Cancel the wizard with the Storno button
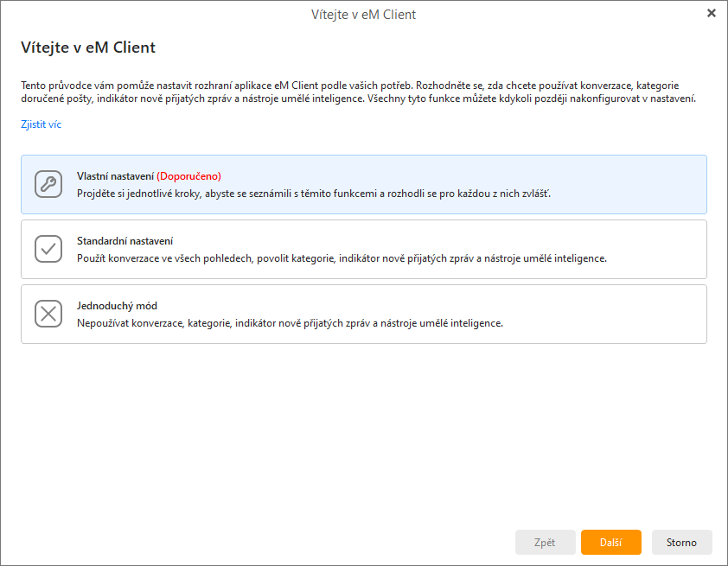 click(x=681, y=542)
